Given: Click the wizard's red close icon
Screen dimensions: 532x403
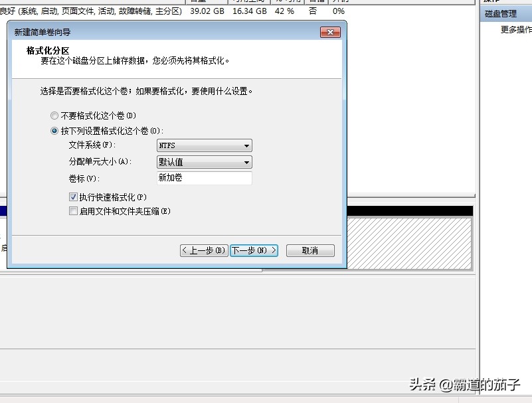Looking at the screenshot, I should point(330,32).
